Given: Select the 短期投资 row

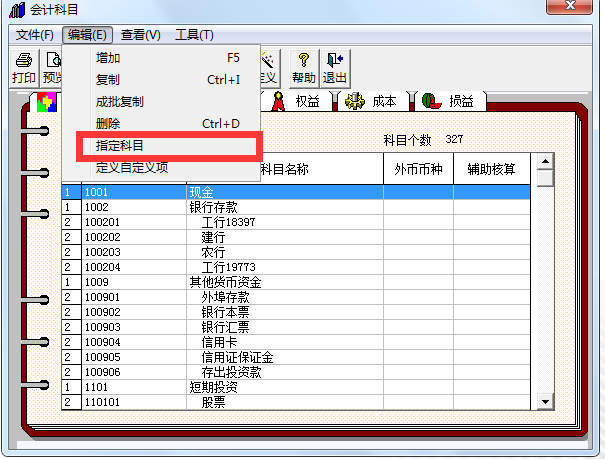Looking at the screenshot, I should pos(296,387).
